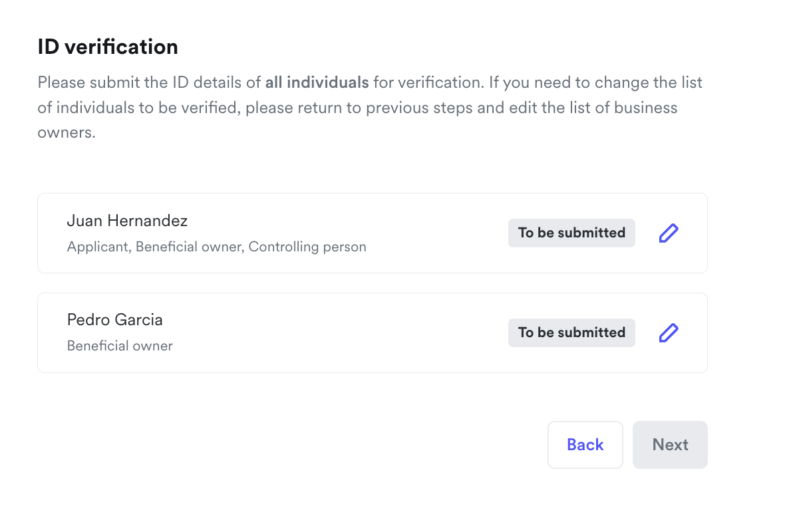Click the bold 'all individuals' text
This screenshot has height=532, width=793.
[317, 83]
